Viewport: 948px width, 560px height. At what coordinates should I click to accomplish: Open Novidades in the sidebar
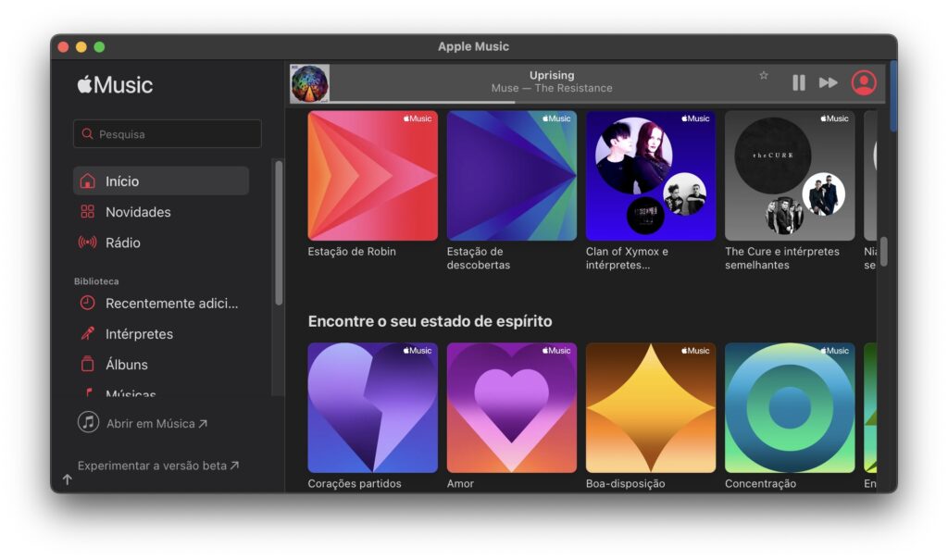point(161,212)
